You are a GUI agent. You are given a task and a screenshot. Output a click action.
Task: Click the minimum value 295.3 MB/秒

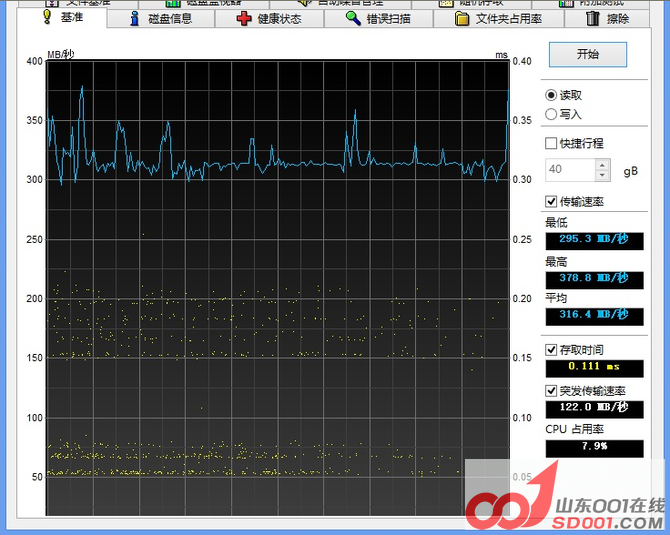[x=594, y=241]
